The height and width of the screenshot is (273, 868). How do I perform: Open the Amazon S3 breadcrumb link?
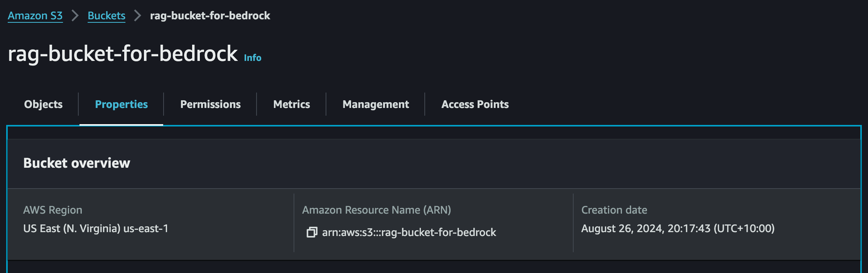click(x=35, y=16)
